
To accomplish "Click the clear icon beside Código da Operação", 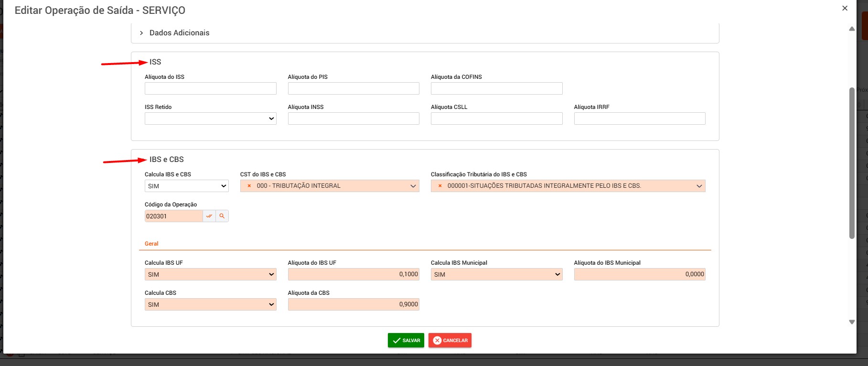I will click(209, 216).
